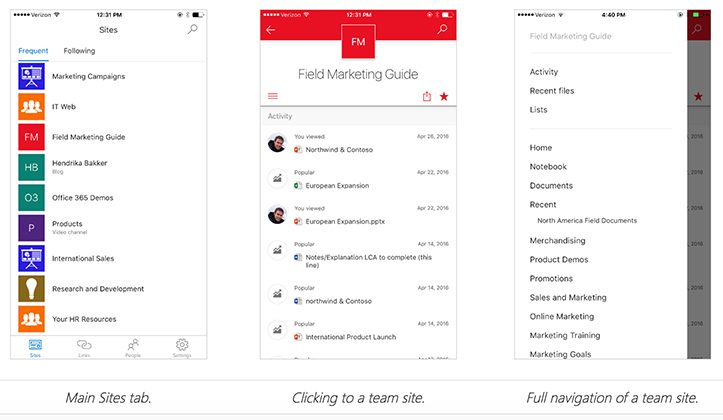This screenshot has height=420, width=723.
Task: Open Online Marketing navigation link
Action: [x=562, y=316]
